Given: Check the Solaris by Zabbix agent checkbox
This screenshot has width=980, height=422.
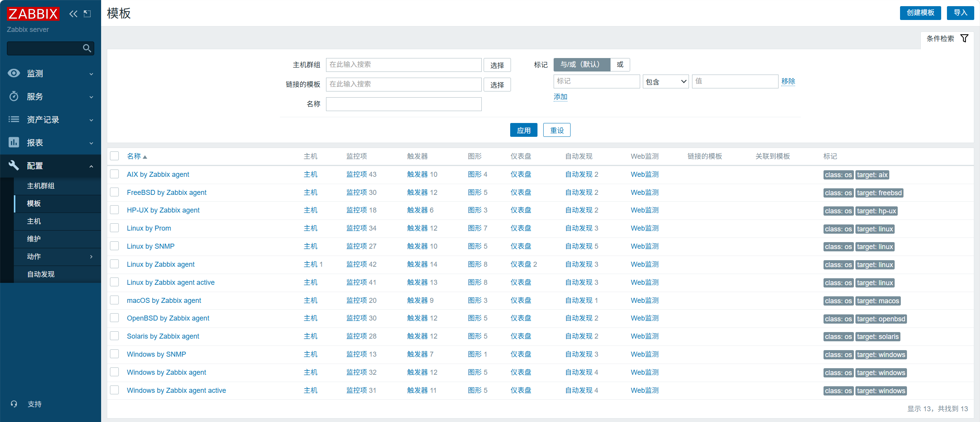Looking at the screenshot, I should 115,336.
